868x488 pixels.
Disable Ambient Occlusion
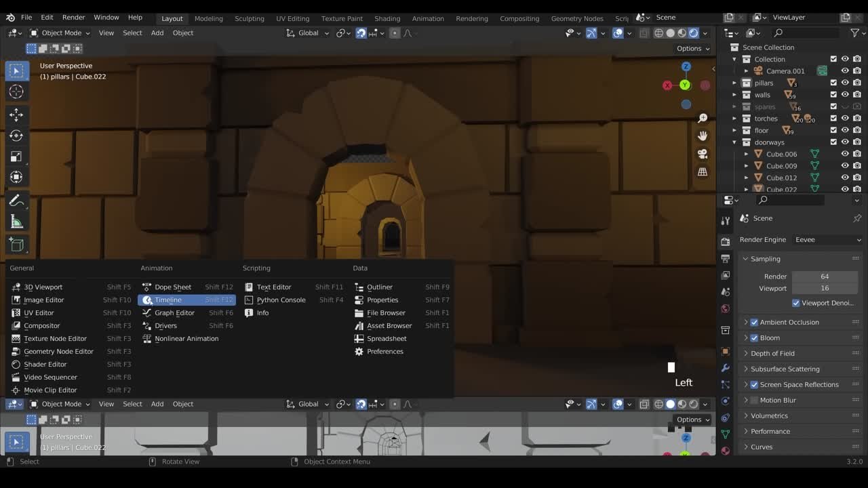[x=754, y=322]
